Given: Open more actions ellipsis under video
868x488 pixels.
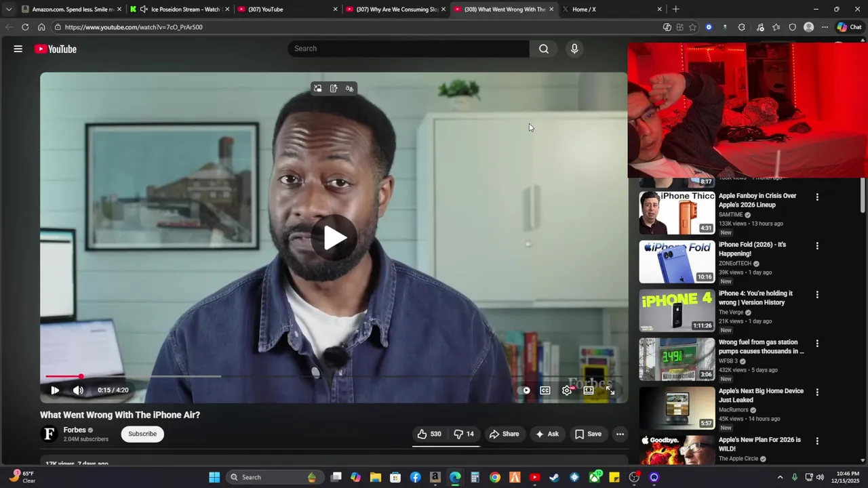Looking at the screenshot, I should click(x=620, y=434).
